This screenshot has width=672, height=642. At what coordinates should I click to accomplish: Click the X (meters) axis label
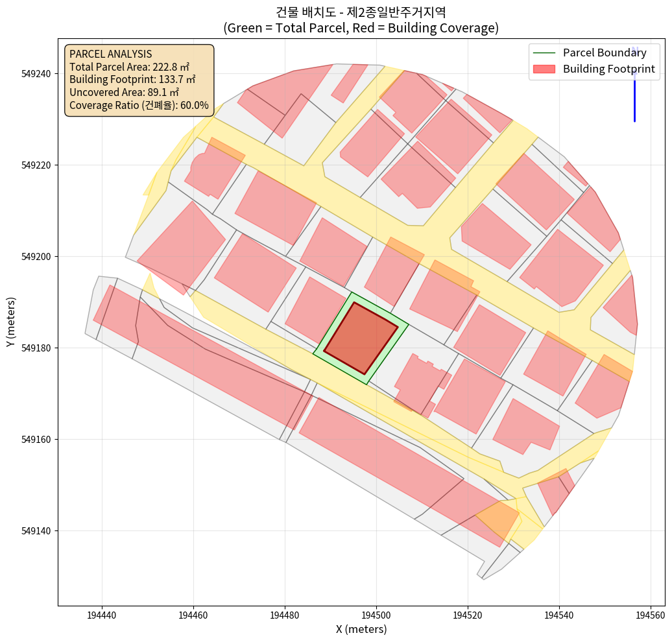(361, 629)
